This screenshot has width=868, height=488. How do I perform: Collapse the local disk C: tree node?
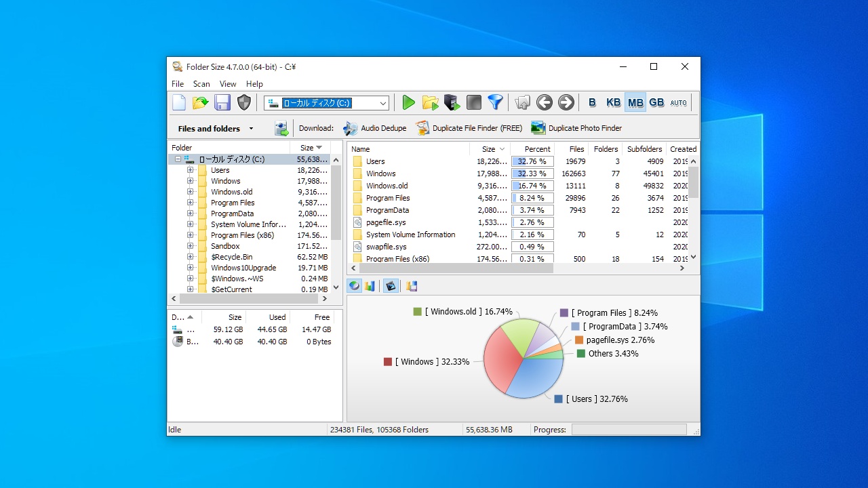pos(178,159)
